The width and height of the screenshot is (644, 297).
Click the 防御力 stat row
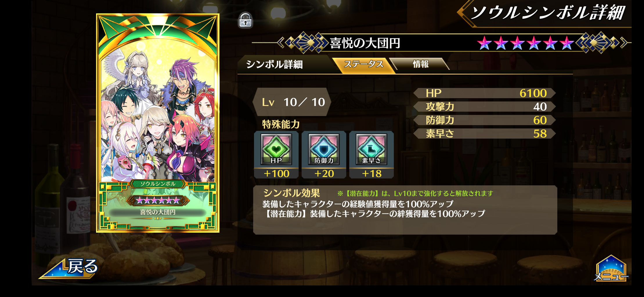point(484,120)
